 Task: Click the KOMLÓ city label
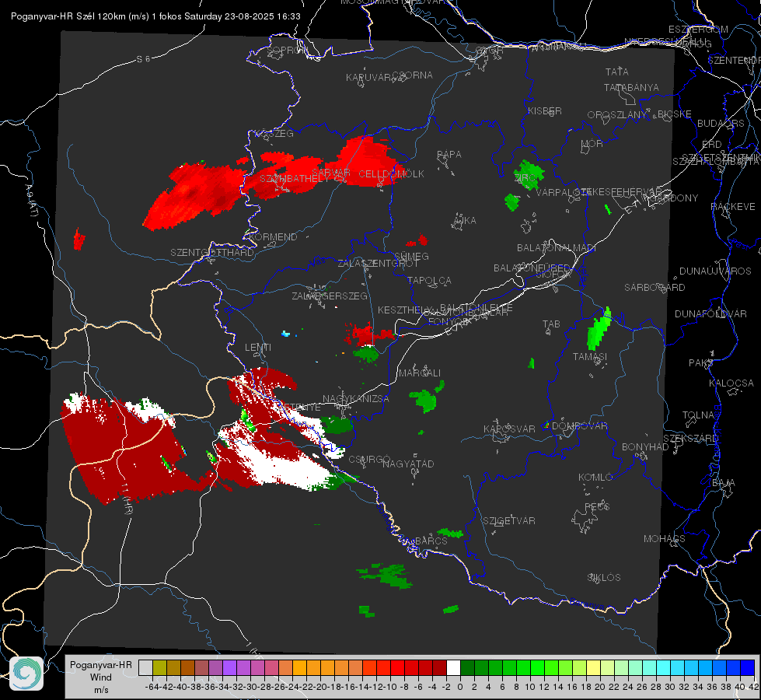click(x=595, y=478)
